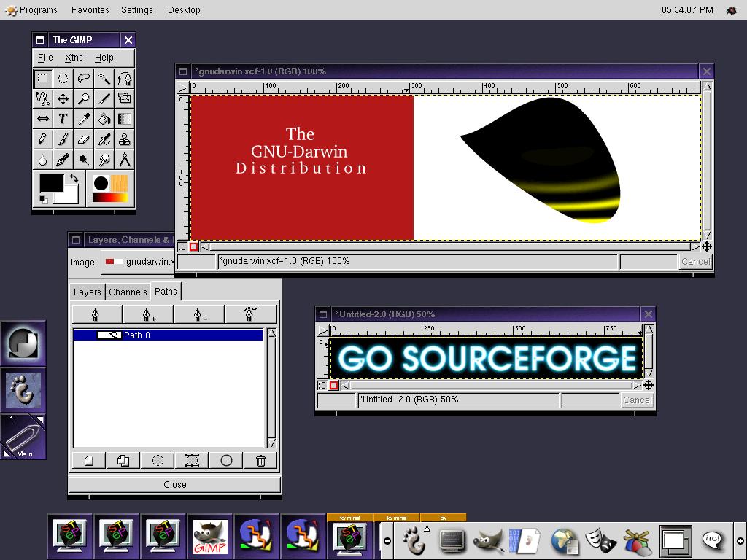Click the delete path trash icon
The width and height of the screenshot is (747, 560).
pos(260,461)
